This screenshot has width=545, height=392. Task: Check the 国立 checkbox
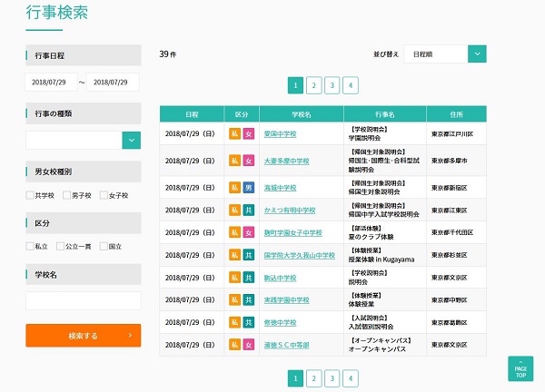104,246
